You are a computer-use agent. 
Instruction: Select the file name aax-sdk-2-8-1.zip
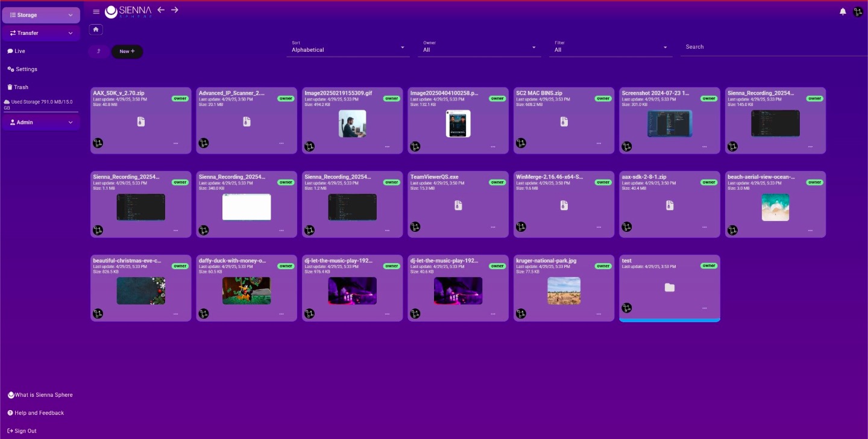point(644,177)
